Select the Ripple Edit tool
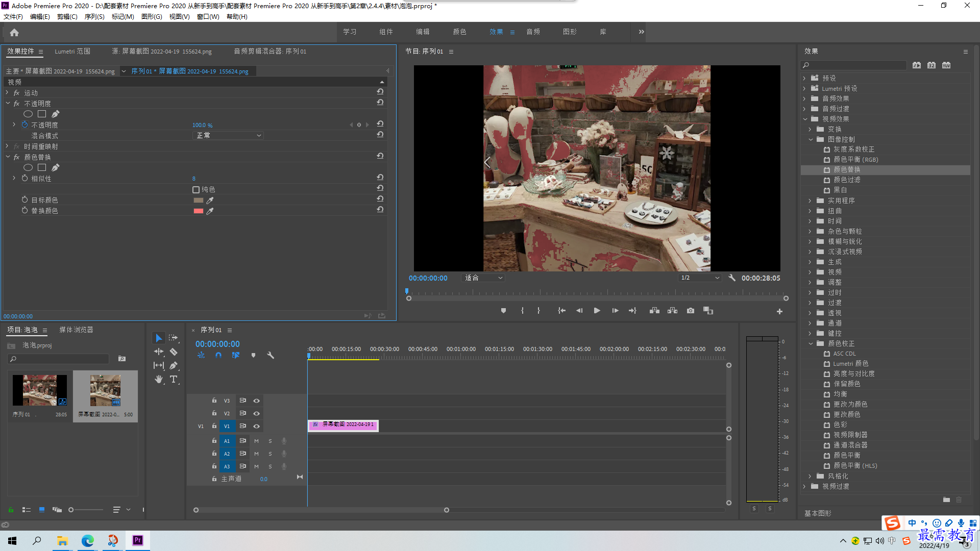Viewport: 980px width, 551px height. click(159, 352)
